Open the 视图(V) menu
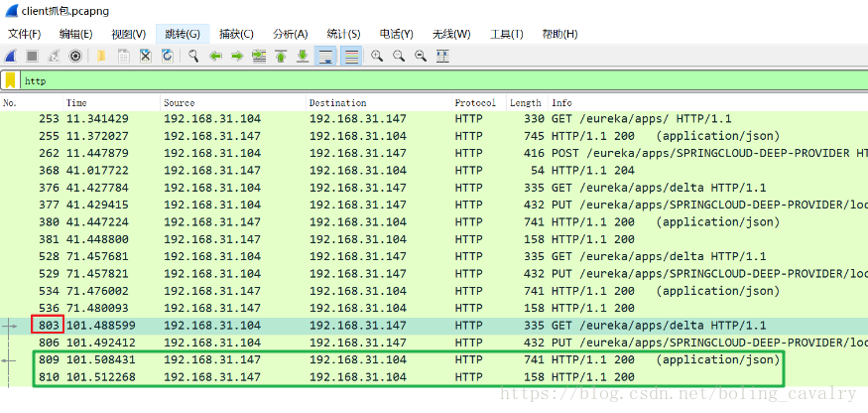 point(128,34)
